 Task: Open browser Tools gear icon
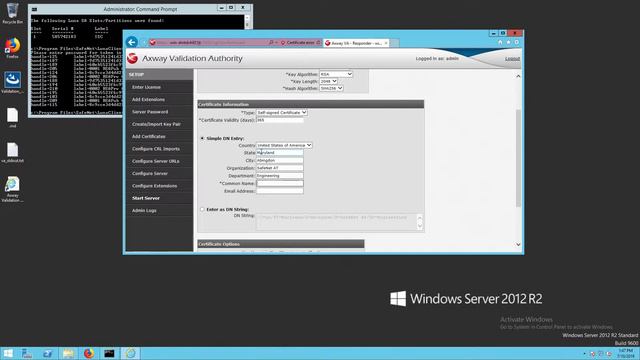(x=516, y=42)
